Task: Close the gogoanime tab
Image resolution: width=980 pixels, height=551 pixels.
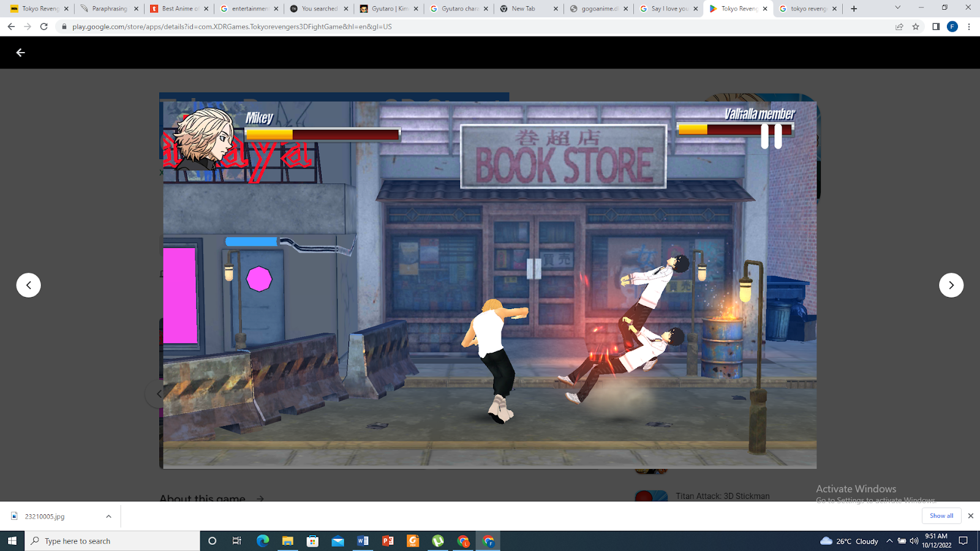Action: click(x=625, y=9)
